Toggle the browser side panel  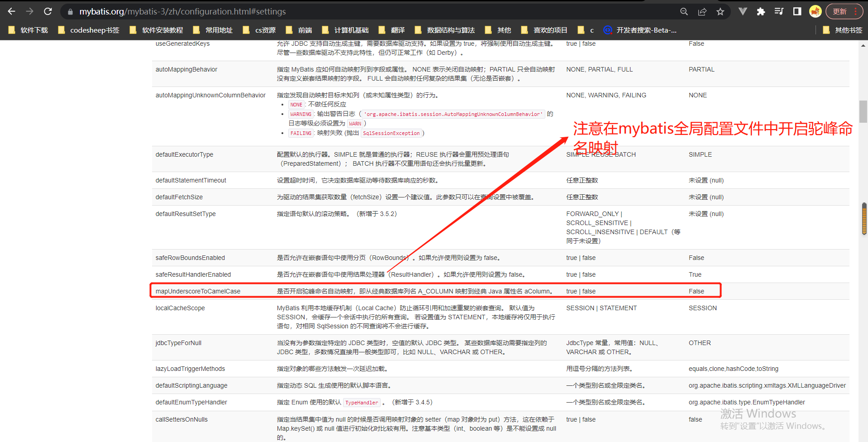[797, 11]
